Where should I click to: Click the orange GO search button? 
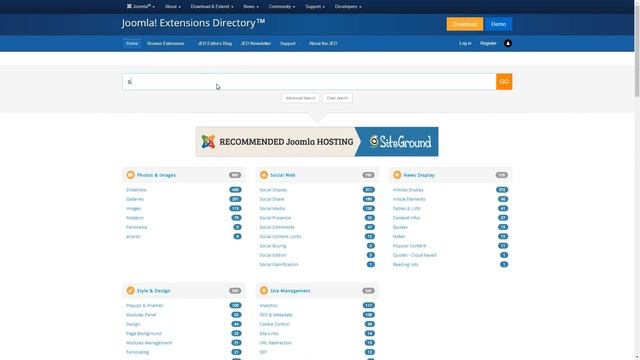coord(504,82)
